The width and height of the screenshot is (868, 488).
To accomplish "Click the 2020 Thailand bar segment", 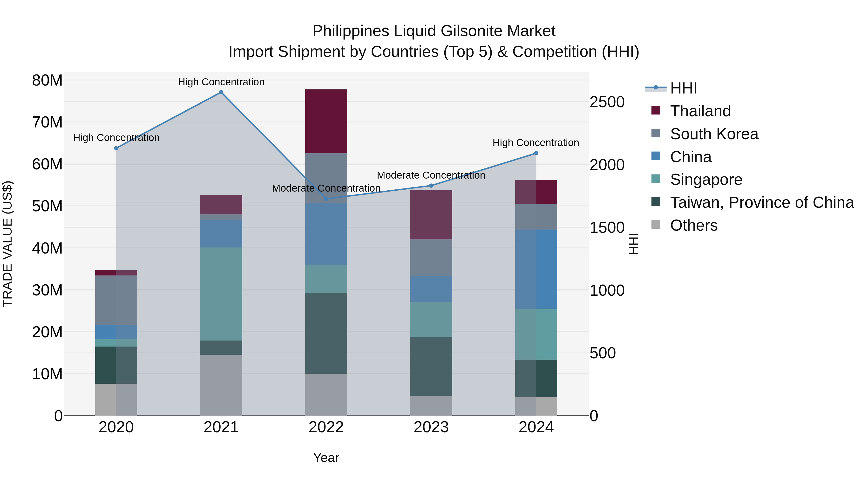I will (x=116, y=273).
